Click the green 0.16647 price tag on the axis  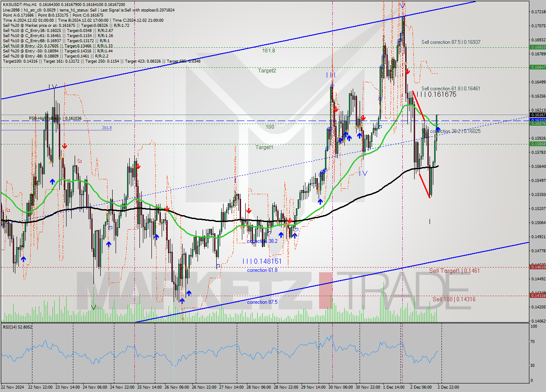click(537, 67)
